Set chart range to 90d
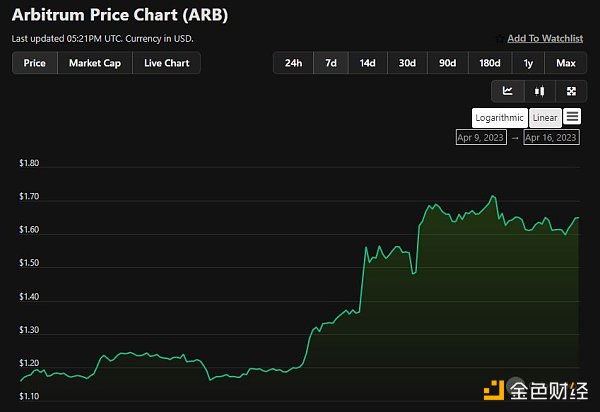This screenshot has height=412, width=600. pyautogui.click(x=446, y=63)
